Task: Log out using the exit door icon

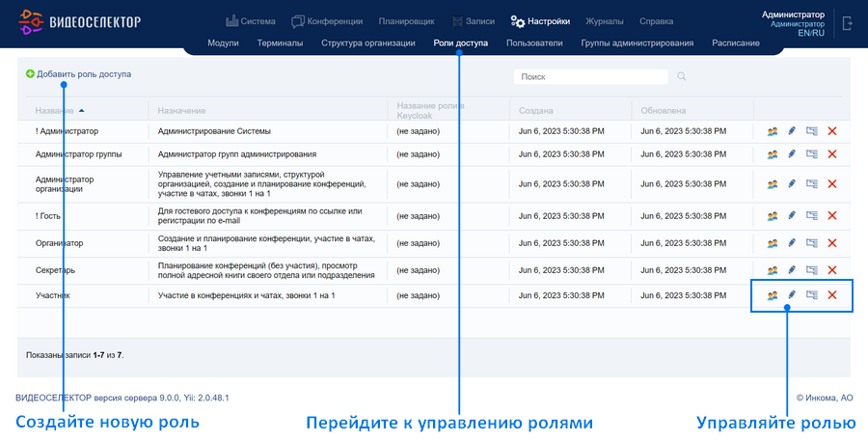Action: [x=847, y=23]
